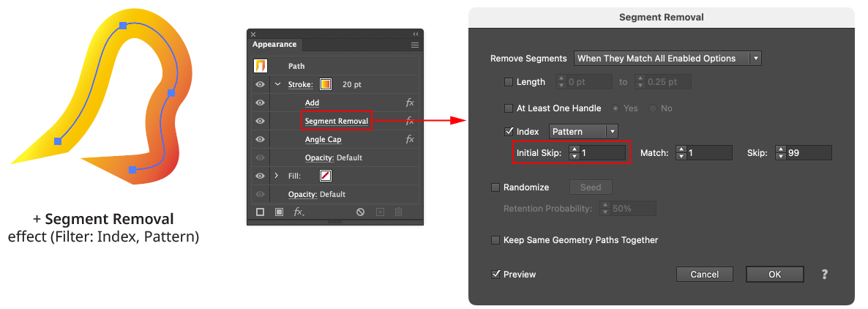Screen dimensions: 868x309
Task: Open Index Pattern dropdown
Action: click(x=584, y=132)
